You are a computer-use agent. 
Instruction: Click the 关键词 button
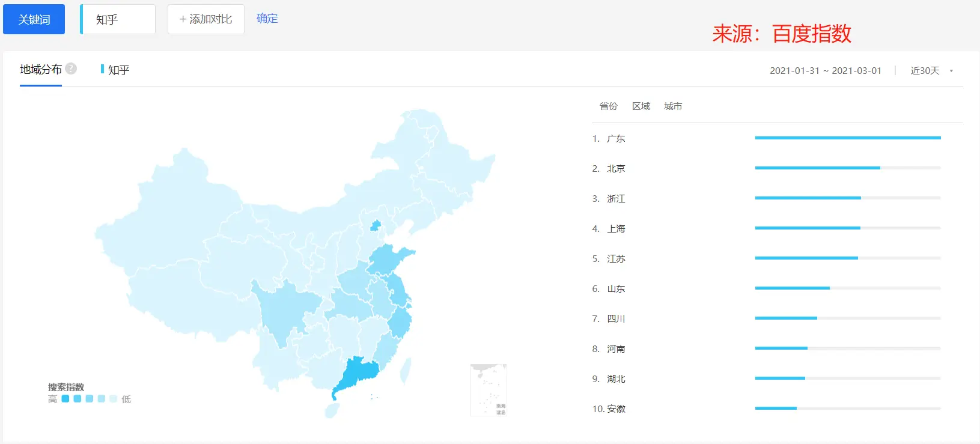pos(34,19)
